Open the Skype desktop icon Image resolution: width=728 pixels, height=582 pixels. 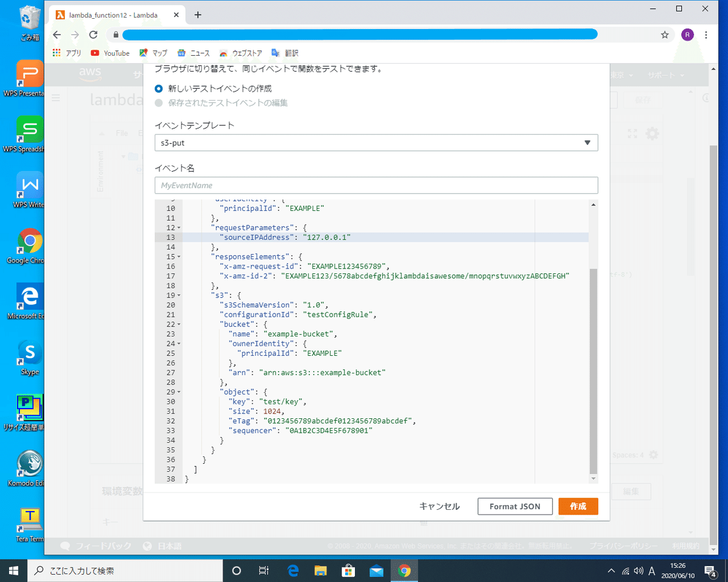30,358
